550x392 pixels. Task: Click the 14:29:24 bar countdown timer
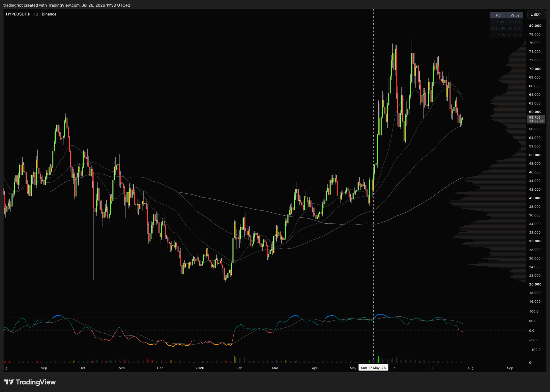pos(536,121)
